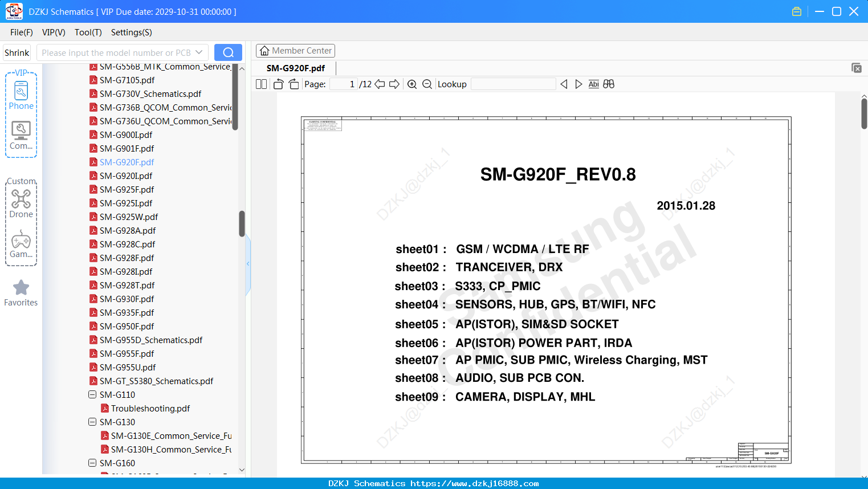The width and height of the screenshot is (868, 489).
Task: Open SM-G955U.pdf from the list
Action: point(128,367)
